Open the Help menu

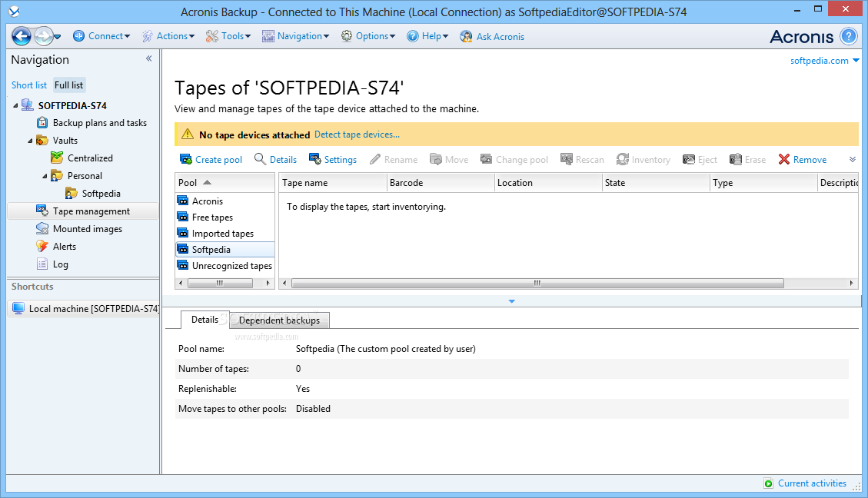pyautogui.click(x=427, y=36)
